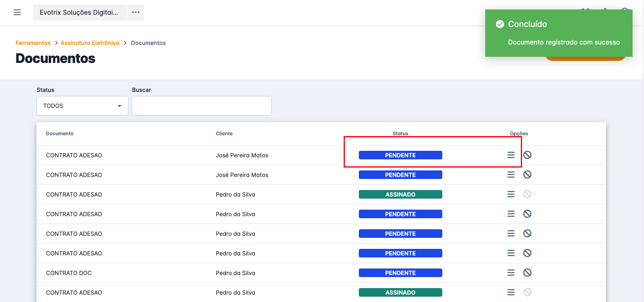Click PENDENTE badge in CONTRATO DOC row
This screenshot has width=644, height=302.
[x=400, y=273]
